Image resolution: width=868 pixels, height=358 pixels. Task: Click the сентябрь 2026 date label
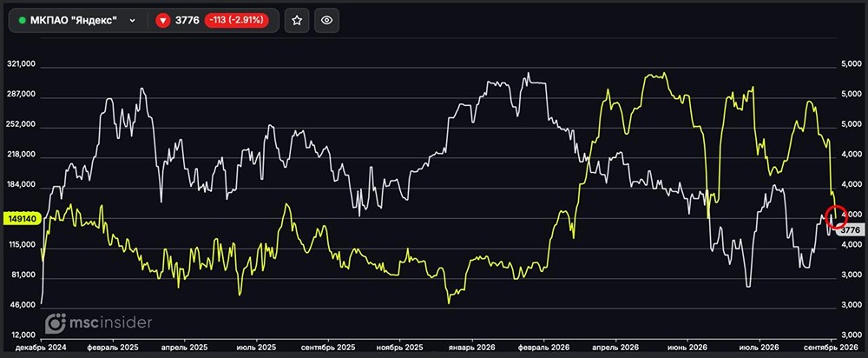tap(831, 348)
